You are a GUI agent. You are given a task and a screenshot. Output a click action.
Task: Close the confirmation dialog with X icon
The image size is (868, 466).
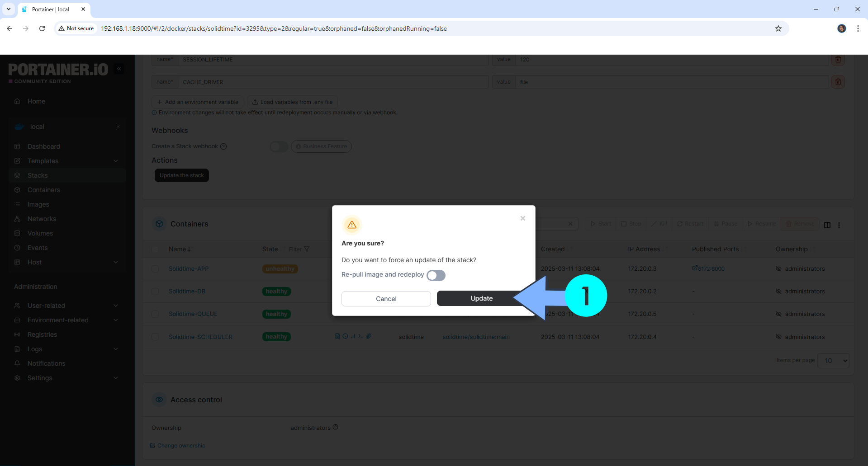522,218
